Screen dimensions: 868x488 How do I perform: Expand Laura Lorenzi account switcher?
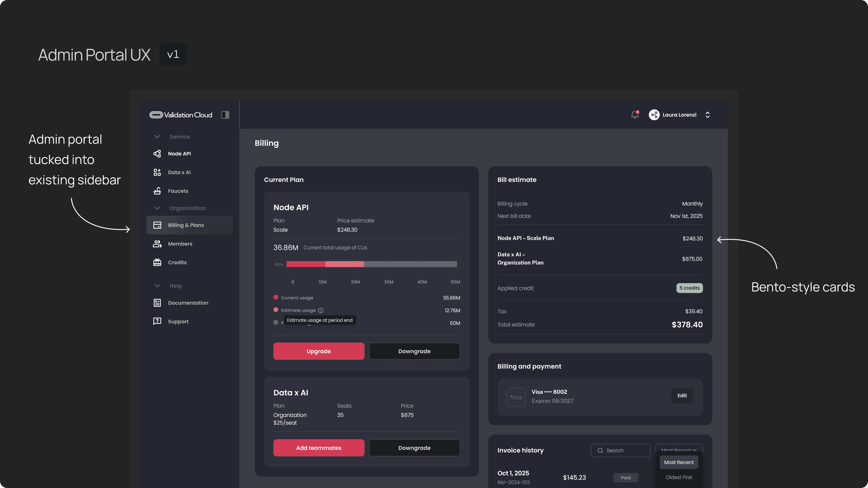(x=708, y=115)
